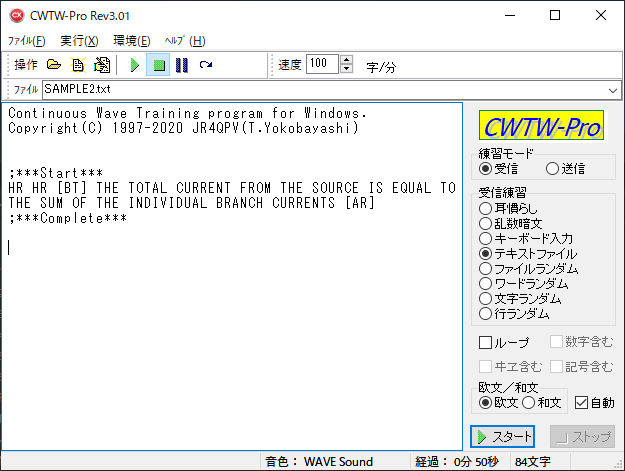Select キーボード入力 practice option
This screenshot has height=471, width=625.
526,238
